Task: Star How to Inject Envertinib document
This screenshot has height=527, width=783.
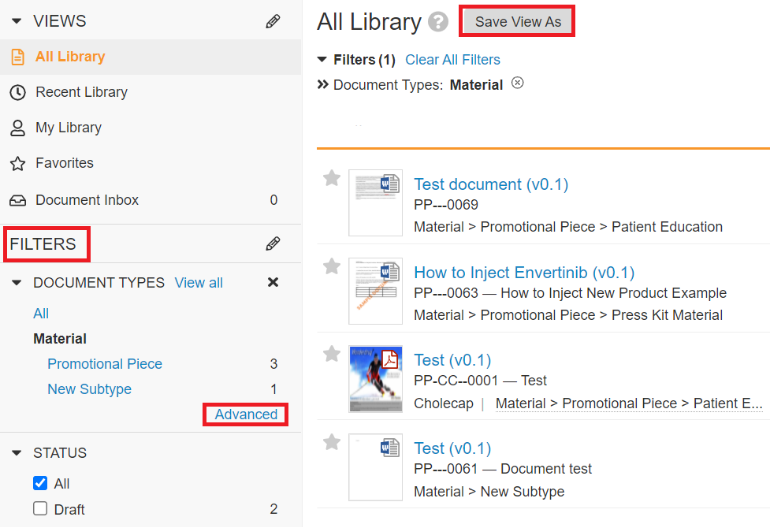Action: pos(332,266)
